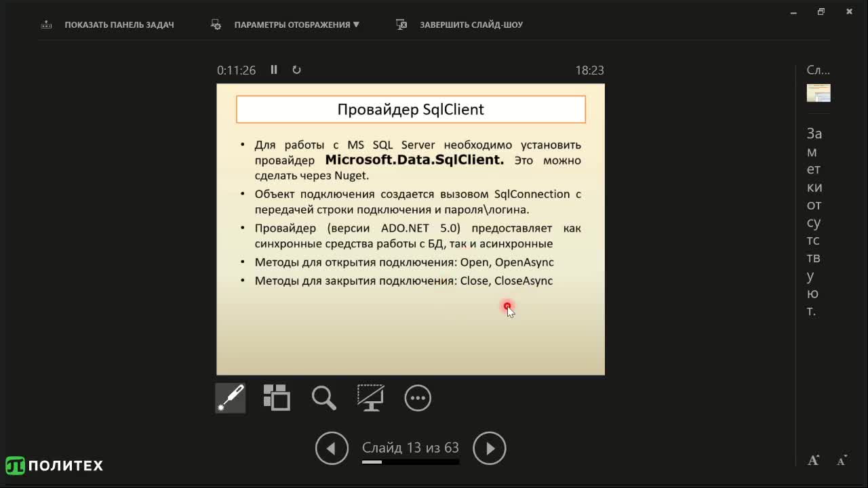This screenshot has height=488, width=868.
Task: Reset the presentation timer
Action: click(296, 70)
